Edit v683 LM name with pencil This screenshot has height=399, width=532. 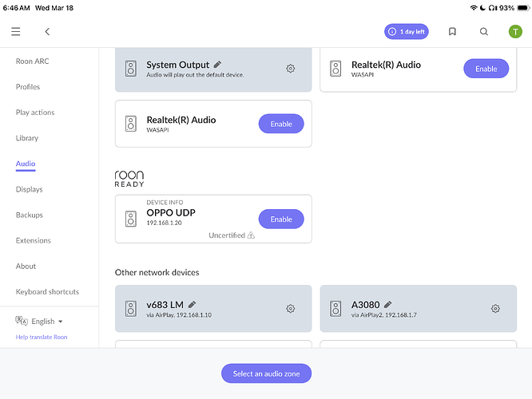(192, 304)
